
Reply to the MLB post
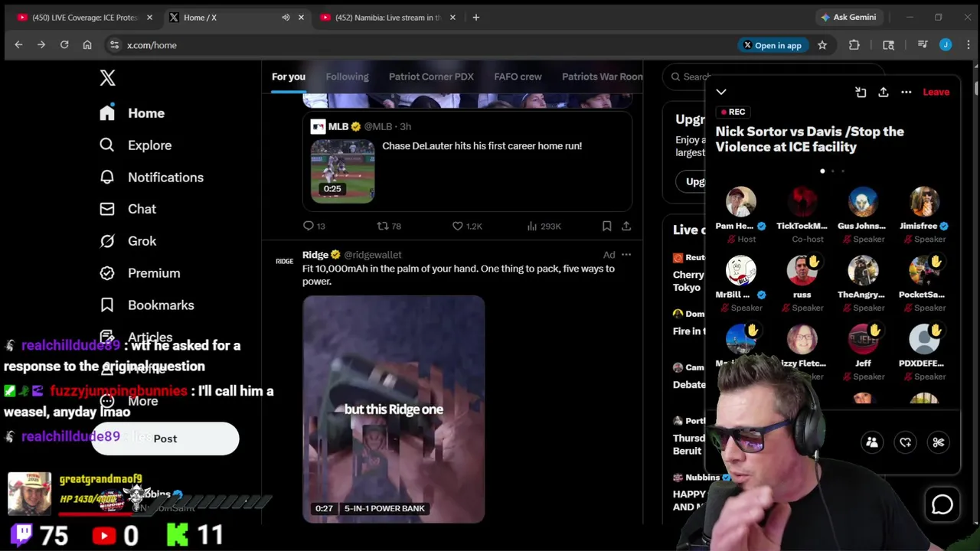click(x=314, y=226)
